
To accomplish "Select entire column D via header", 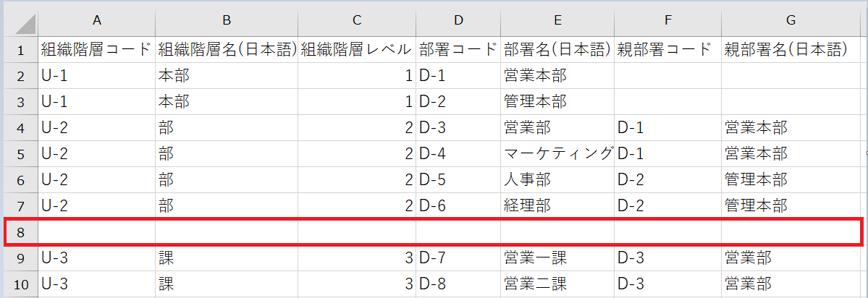I will click(458, 22).
